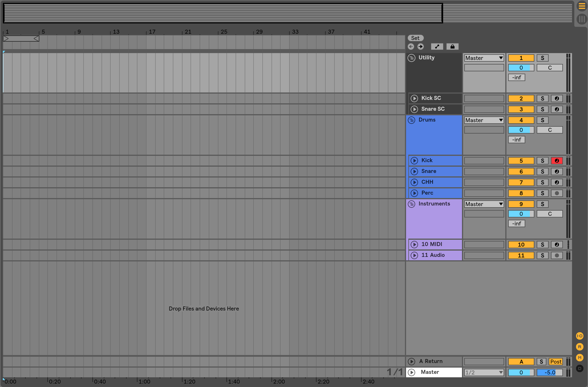The height and width of the screenshot is (387, 588).
Task: Toggle track activator 1 for Utility
Action: tap(521, 58)
